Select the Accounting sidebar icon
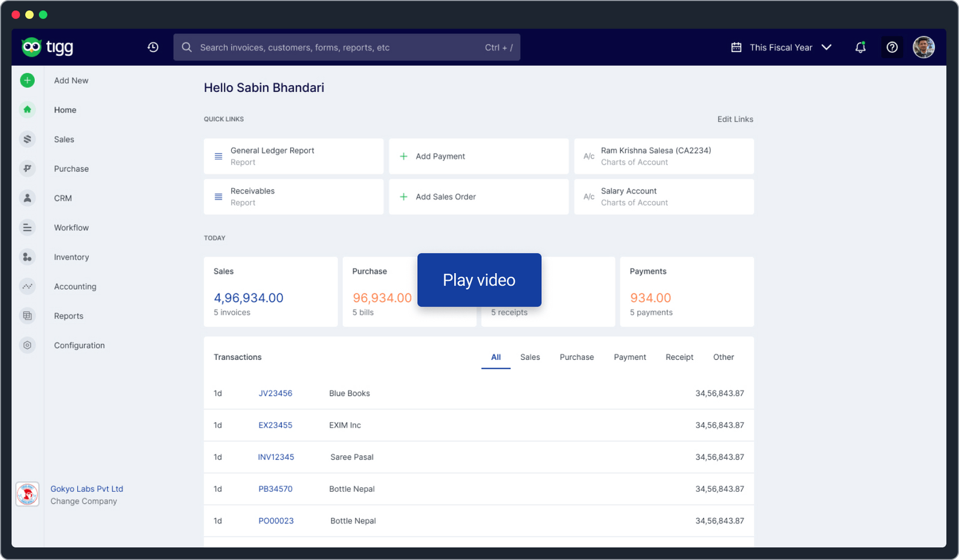Image resolution: width=959 pixels, height=560 pixels. tap(28, 286)
